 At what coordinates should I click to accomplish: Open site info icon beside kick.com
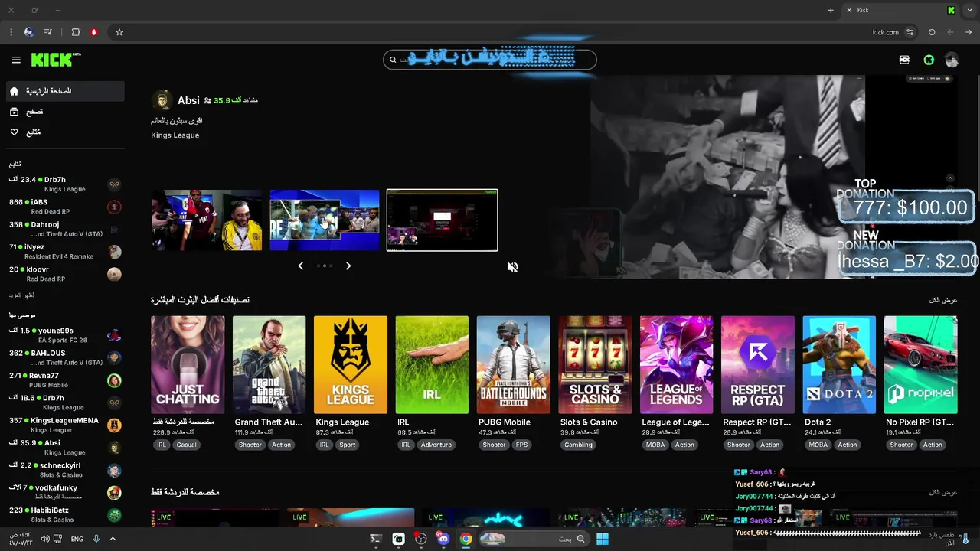[x=910, y=32]
